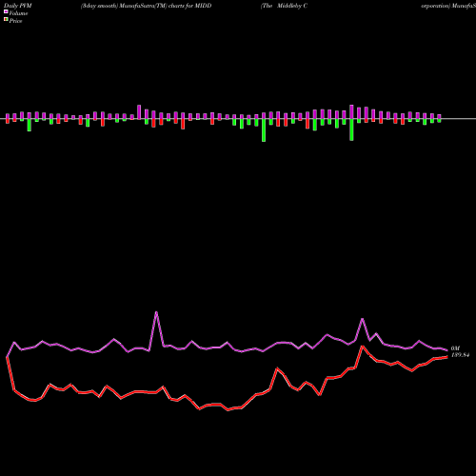Image resolution: width=476 pixels, height=476 pixels.
Task: Click the '189.84' price value label
Action: (x=460, y=355)
